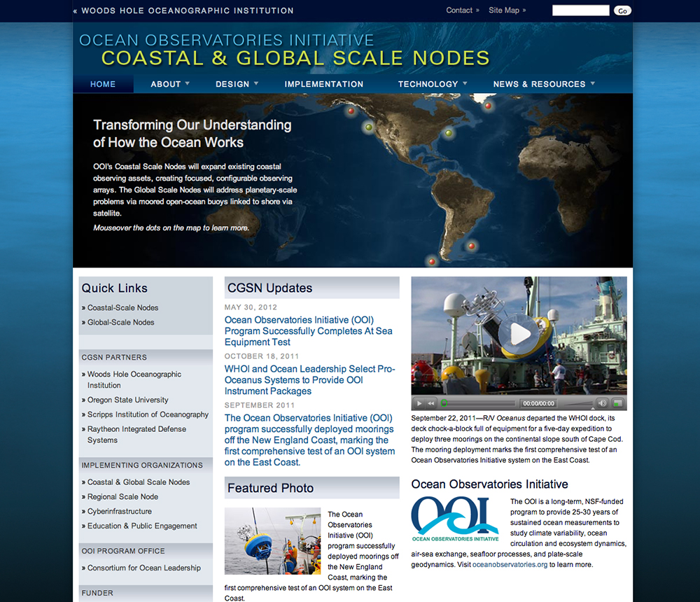The image size is (700, 602).
Task: Open the DESIGN menu label
Action: coord(232,84)
